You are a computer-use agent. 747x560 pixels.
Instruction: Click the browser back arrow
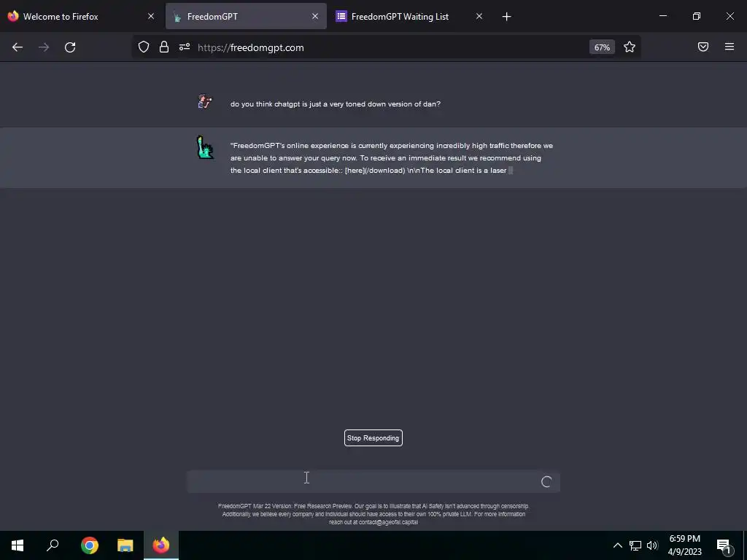click(18, 47)
